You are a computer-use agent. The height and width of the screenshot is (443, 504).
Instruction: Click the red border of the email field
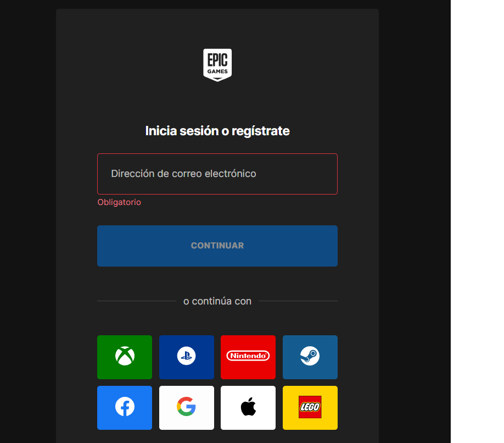tap(217, 154)
